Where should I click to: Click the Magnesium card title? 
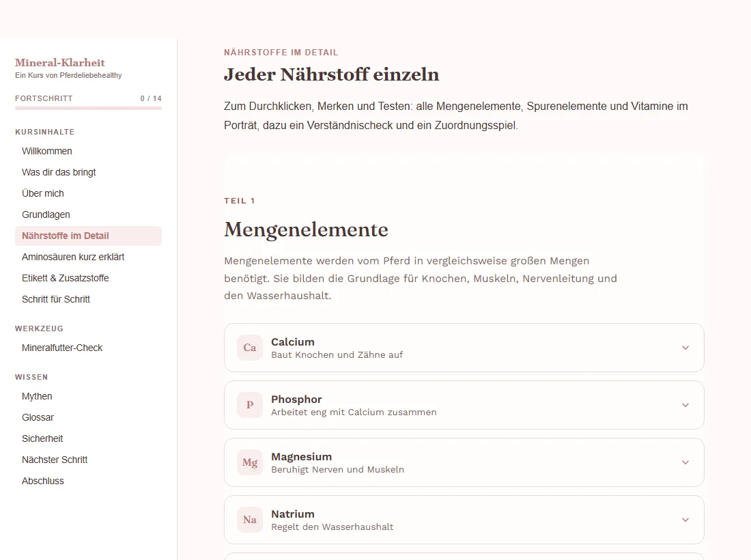point(301,456)
